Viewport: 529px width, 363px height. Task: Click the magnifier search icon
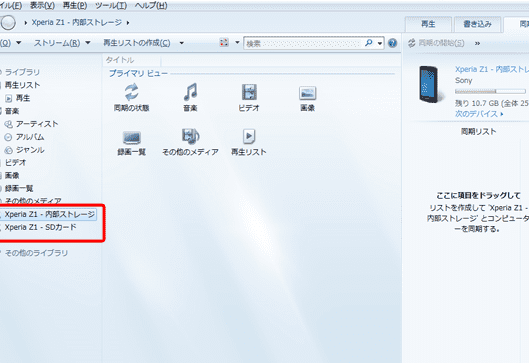click(x=369, y=43)
